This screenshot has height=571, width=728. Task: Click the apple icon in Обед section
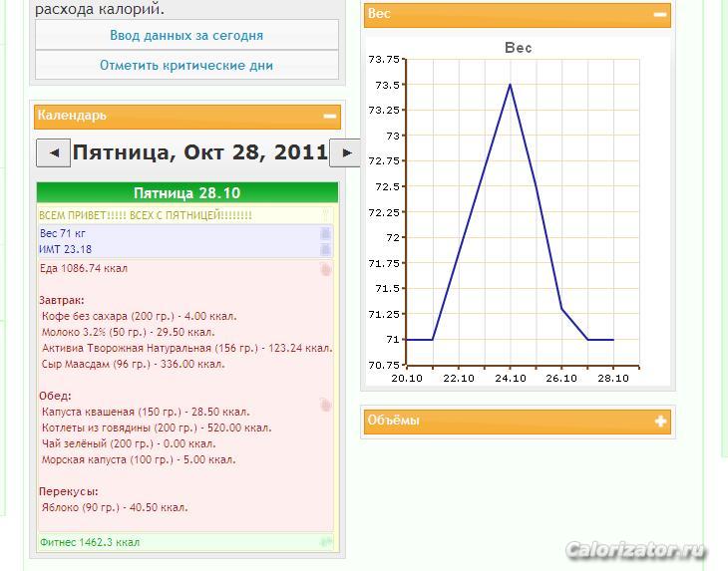(325, 405)
